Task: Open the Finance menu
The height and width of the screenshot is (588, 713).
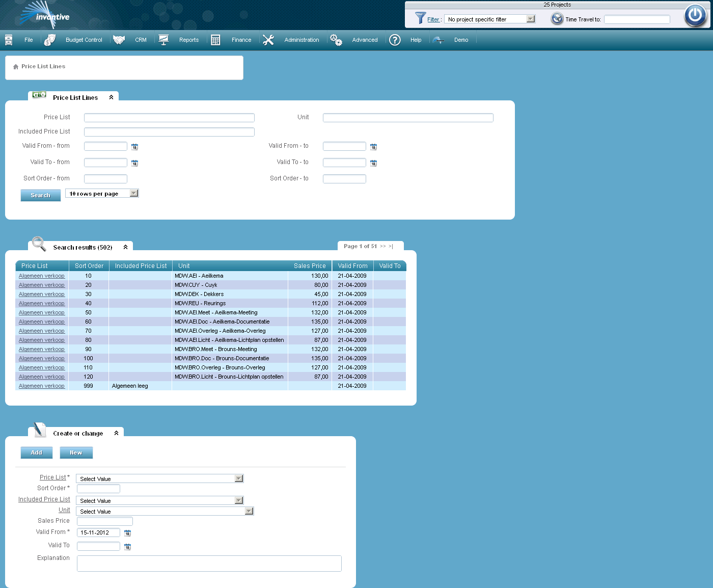Action: pos(241,40)
